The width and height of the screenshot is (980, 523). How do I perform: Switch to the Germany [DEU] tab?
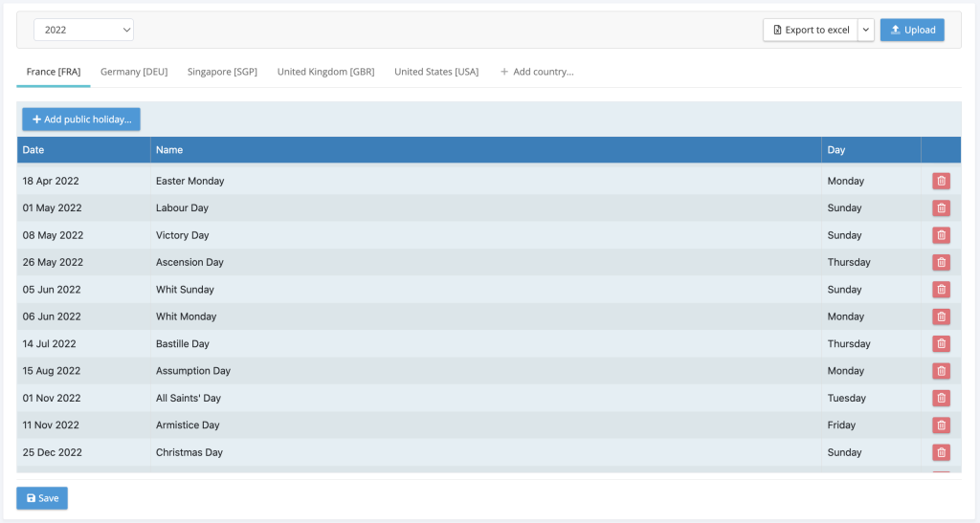pos(134,72)
